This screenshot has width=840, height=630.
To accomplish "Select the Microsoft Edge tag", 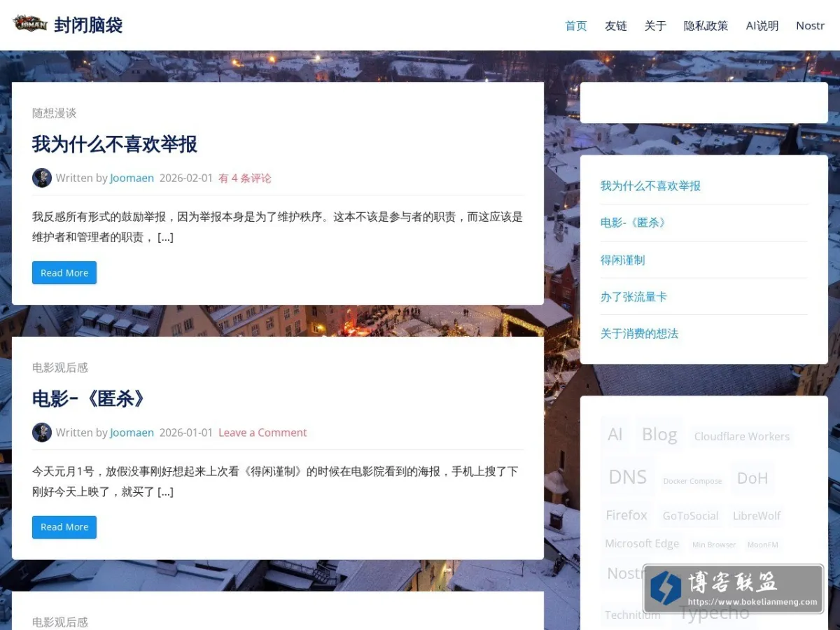I will pos(642,544).
